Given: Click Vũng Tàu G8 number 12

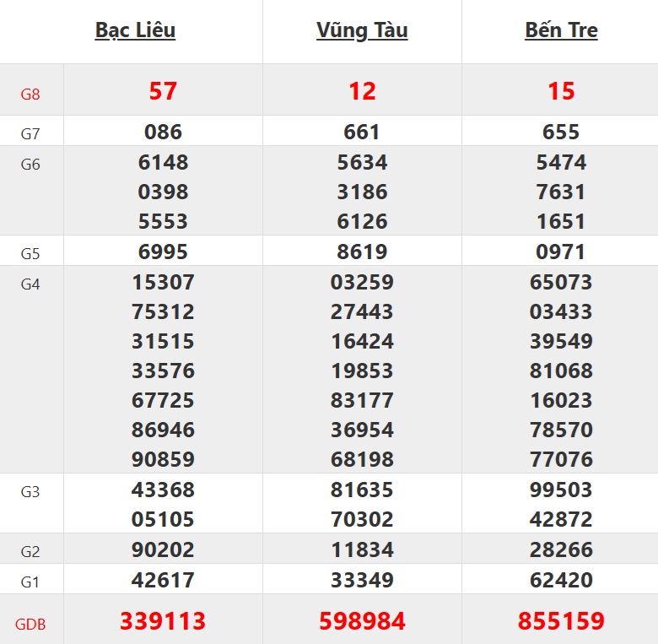Looking at the screenshot, I should [362, 91].
